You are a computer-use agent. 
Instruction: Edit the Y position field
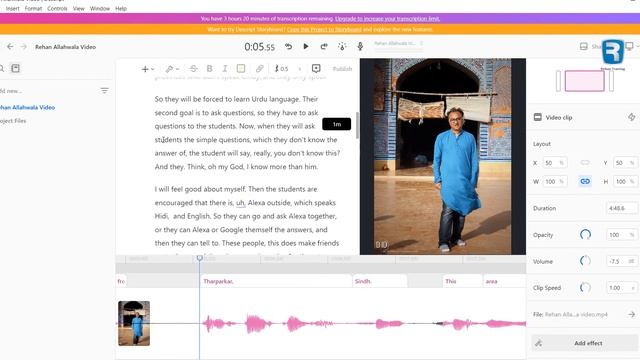pos(625,163)
